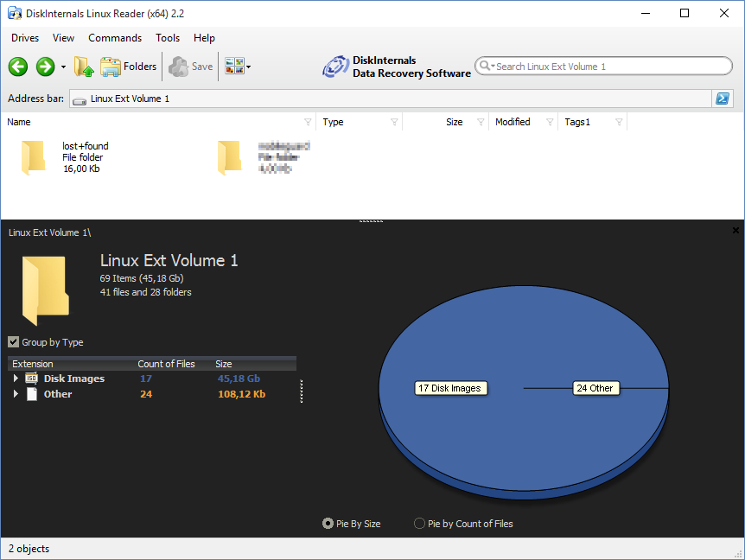Image resolution: width=745 pixels, height=560 pixels.
Task: Select the blurred-name folder icon
Action: 230,157
